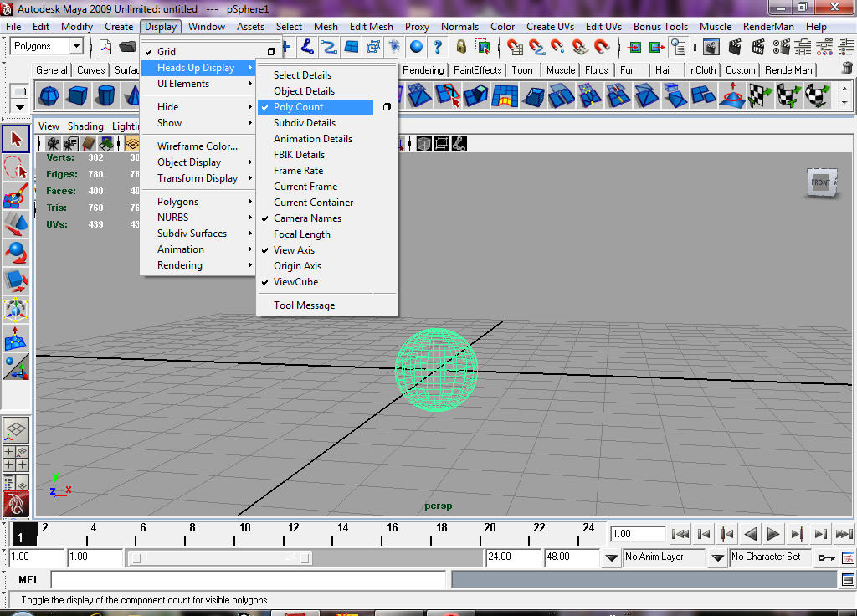
Task: Click the question mark help icon
Action: click(x=437, y=47)
